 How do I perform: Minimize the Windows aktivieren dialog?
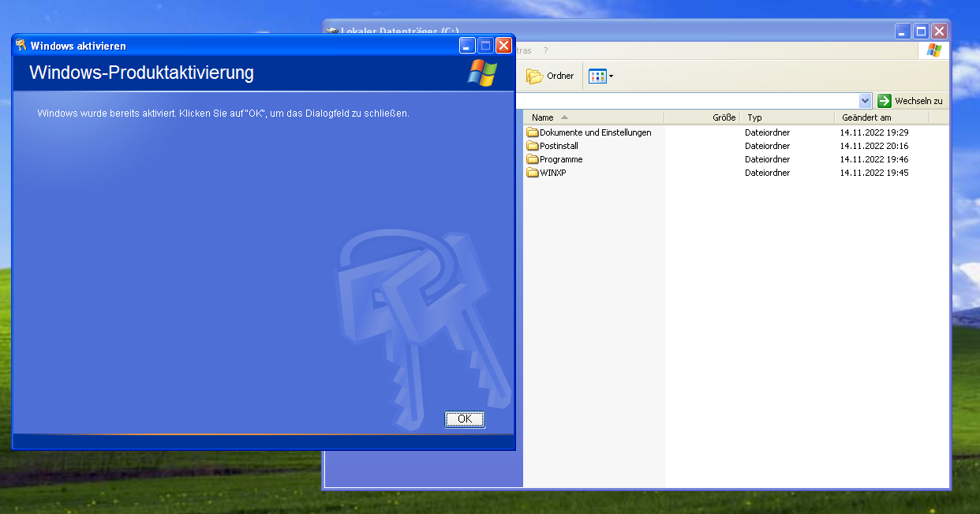click(x=467, y=46)
